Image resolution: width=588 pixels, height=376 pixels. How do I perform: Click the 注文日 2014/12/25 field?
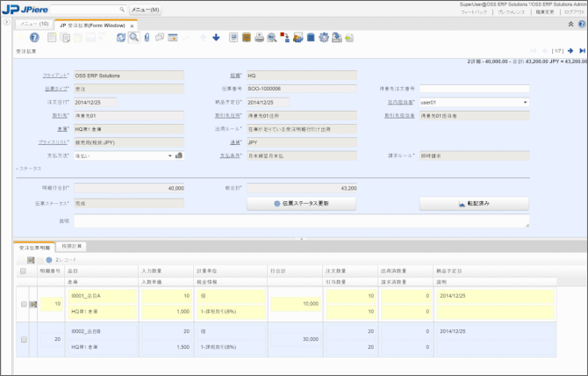click(x=96, y=102)
